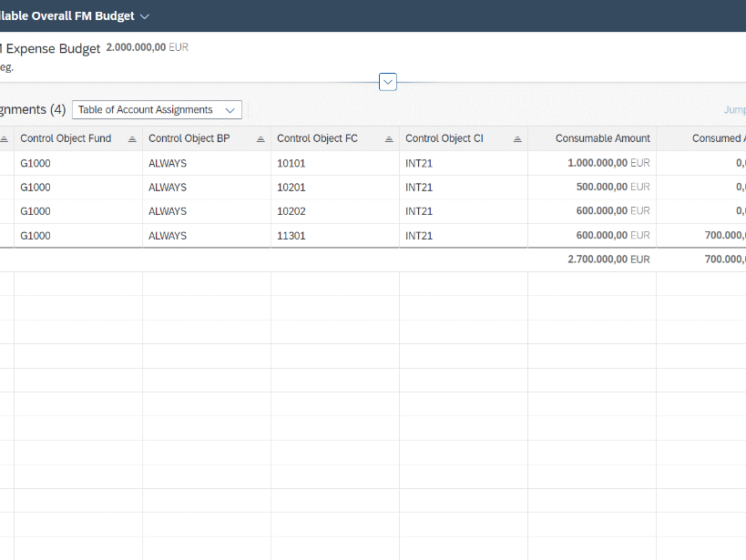Click the Control Object Fund column menu icon
The image size is (746, 560).
[x=132, y=139]
